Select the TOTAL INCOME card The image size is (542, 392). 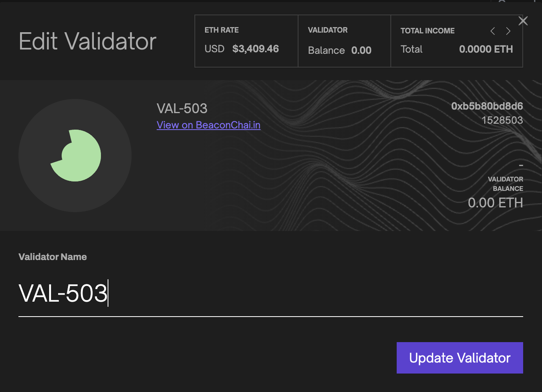pos(457,41)
